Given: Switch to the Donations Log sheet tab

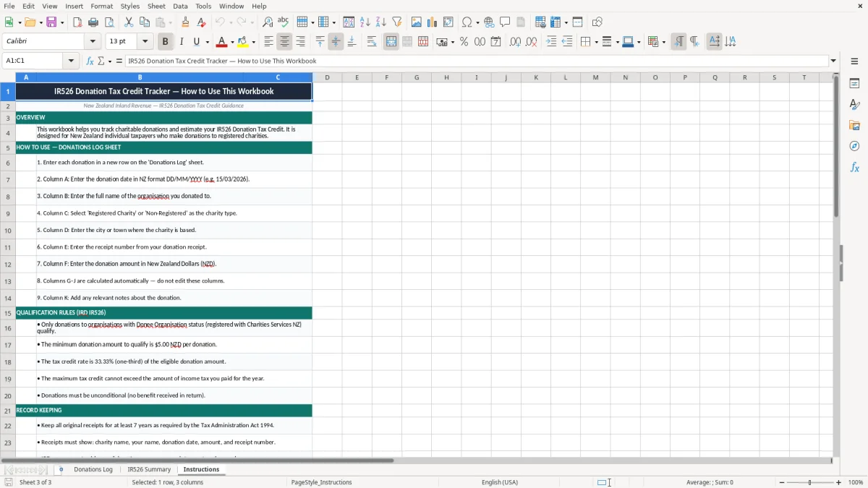Looking at the screenshot, I should [x=93, y=469].
